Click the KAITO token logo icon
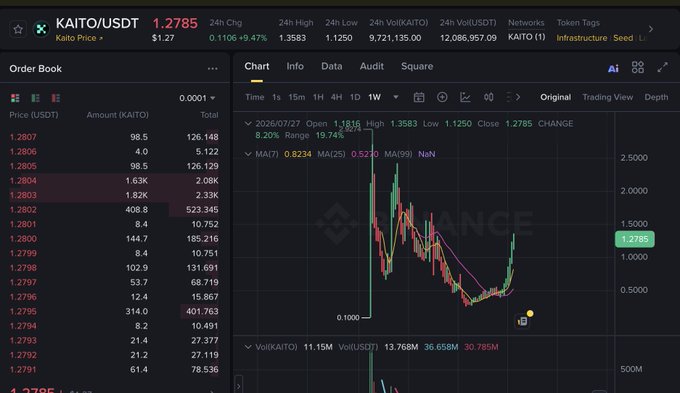This screenshot has width=680, height=393. (41, 29)
